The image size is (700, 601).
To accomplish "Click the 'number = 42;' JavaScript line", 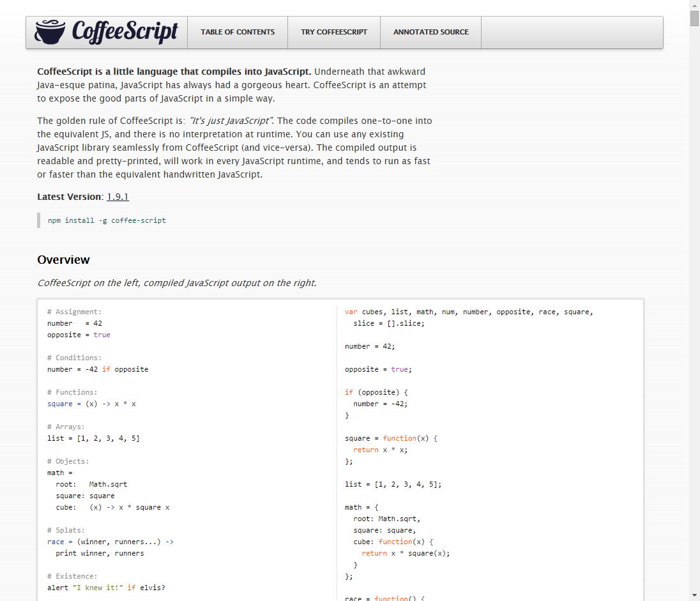I will click(x=370, y=347).
